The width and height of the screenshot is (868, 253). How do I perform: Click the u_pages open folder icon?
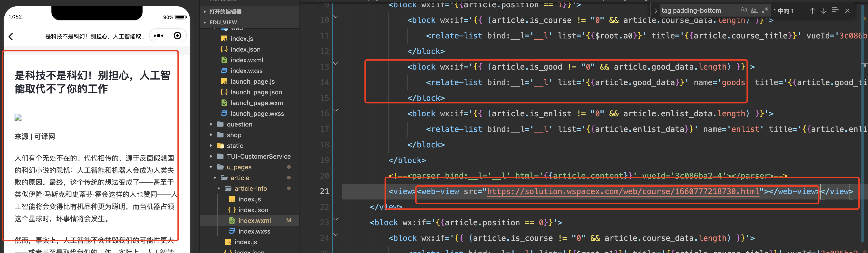click(221, 167)
